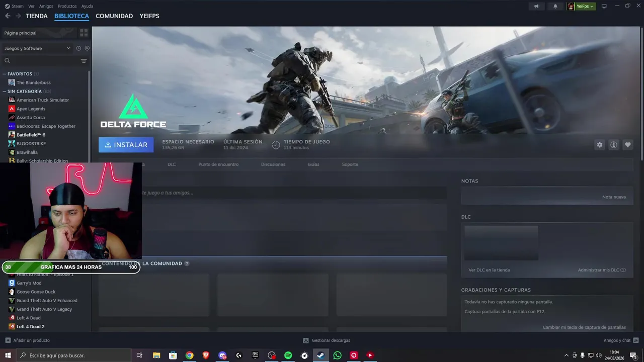
Task: Click the community content help icon
Action: point(187,263)
